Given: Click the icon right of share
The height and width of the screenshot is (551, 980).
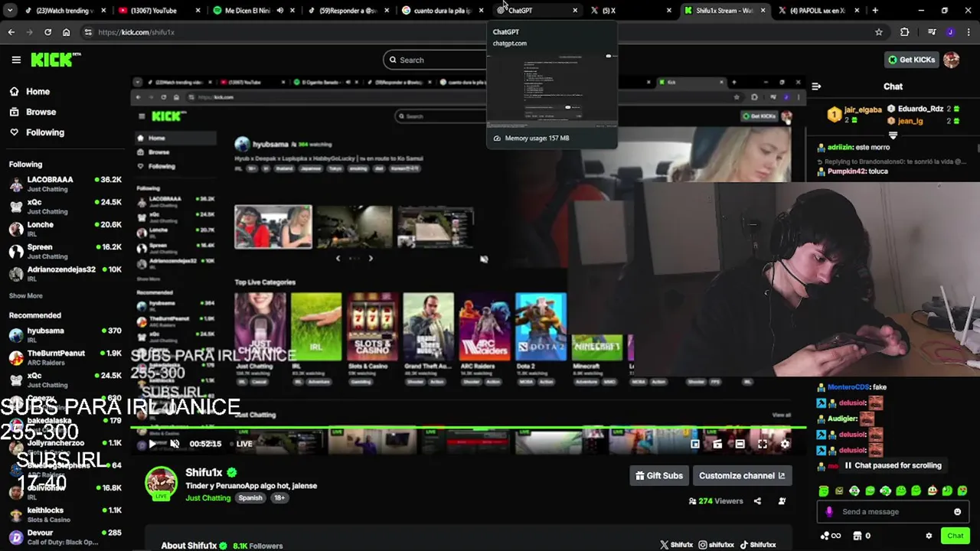Looking at the screenshot, I should tap(782, 501).
